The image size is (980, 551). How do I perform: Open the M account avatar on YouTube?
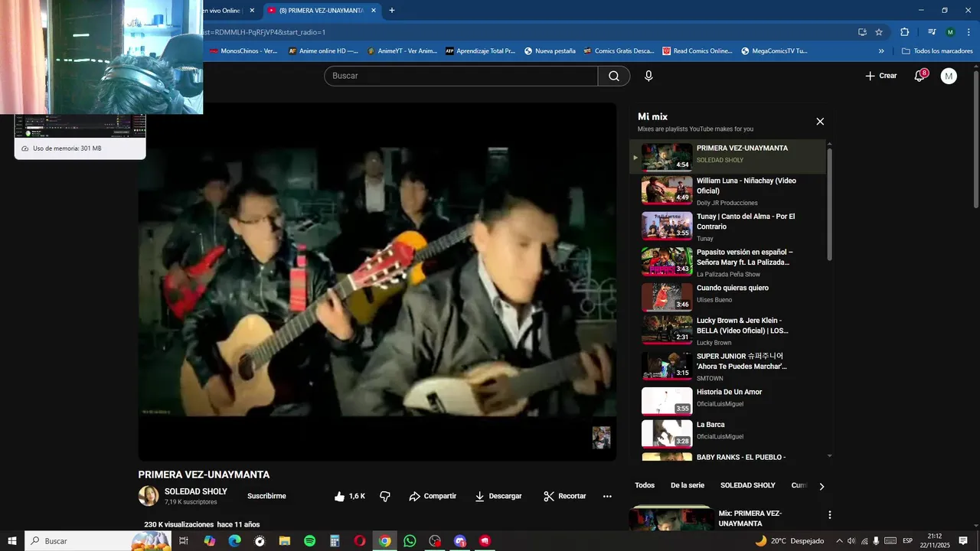coord(949,76)
